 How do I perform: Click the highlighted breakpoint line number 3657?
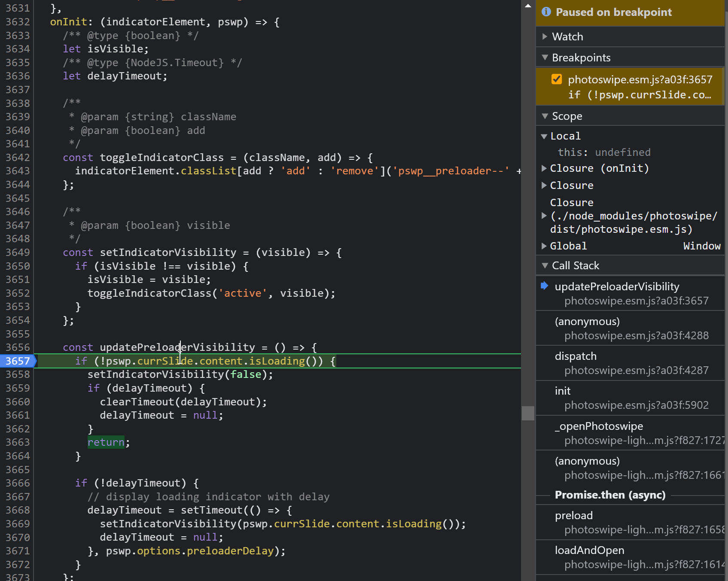tap(18, 361)
